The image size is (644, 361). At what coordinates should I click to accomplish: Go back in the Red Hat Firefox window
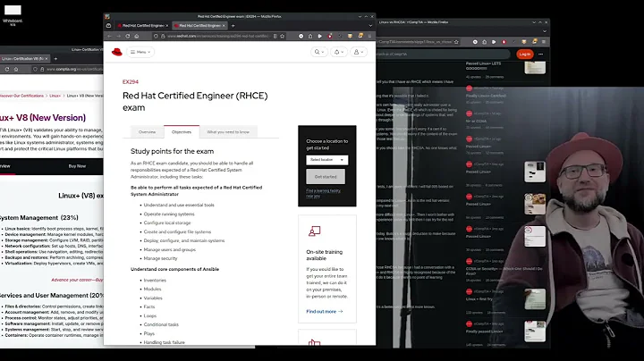coord(109,36)
